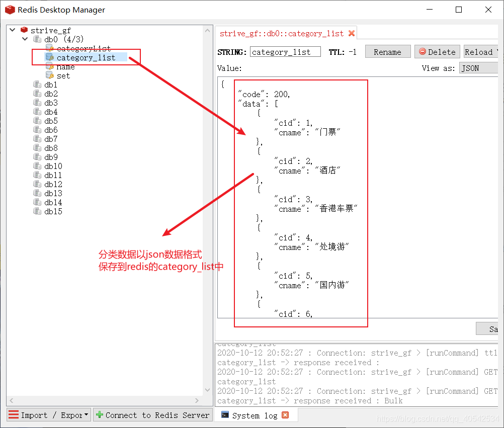Collapse the db0 database node

point(25,39)
